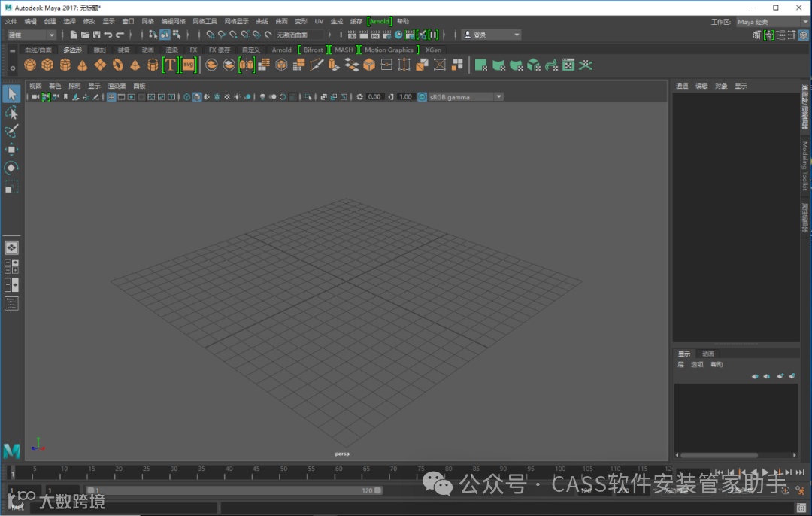Viewport: 812px width, 516px height.
Task: Create polygon Type text from shelf
Action: [171, 65]
